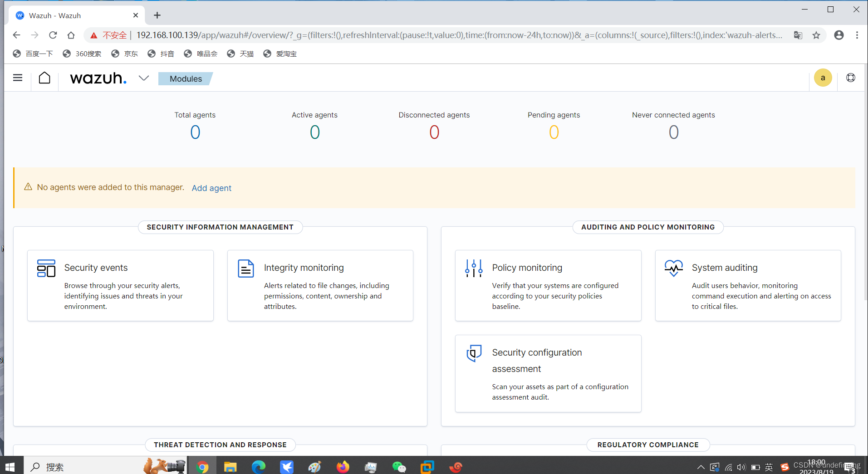The image size is (868, 474).
Task: Open the 天猫 bookmark
Action: [x=240, y=54]
